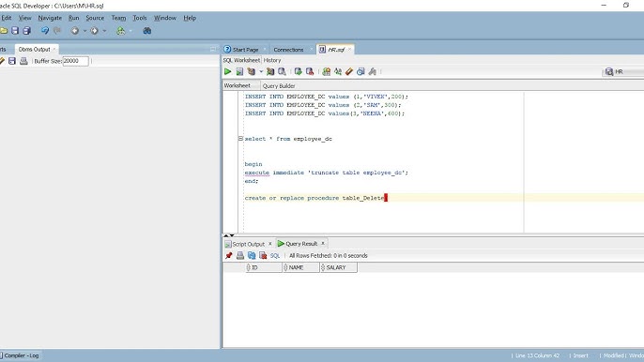Click the Run Script icon
644x362 pixels.
click(x=239, y=71)
